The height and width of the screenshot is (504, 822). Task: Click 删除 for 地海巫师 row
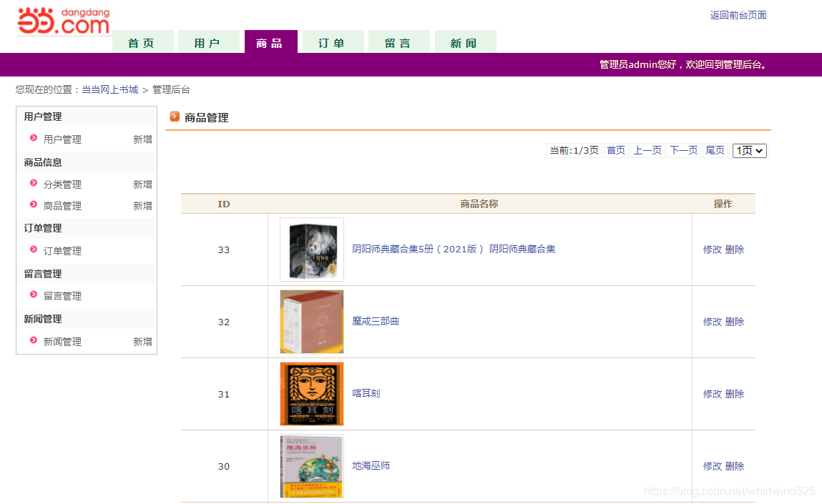tap(735, 466)
